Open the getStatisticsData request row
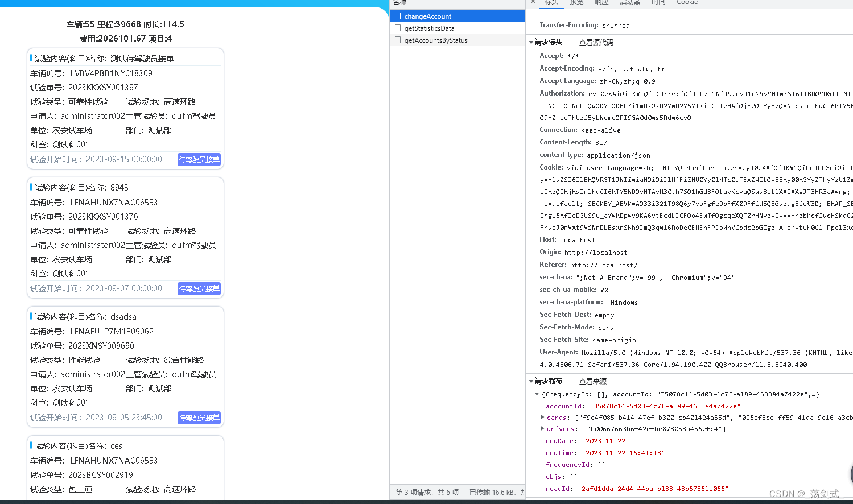The image size is (853, 504). (x=458, y=28)
